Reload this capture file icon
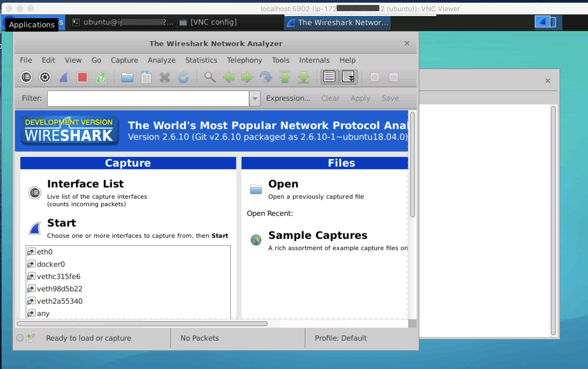 point(183,77)
